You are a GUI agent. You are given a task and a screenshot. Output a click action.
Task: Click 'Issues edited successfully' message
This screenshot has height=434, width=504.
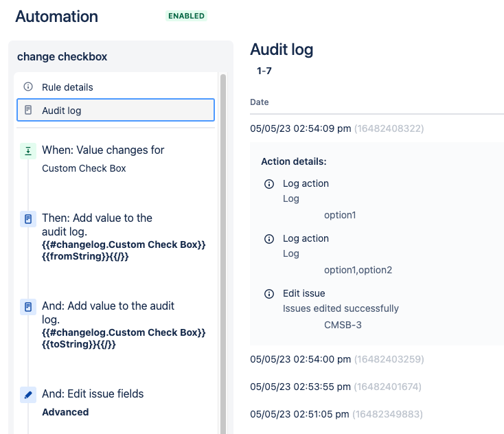click(x=341, y=308)
